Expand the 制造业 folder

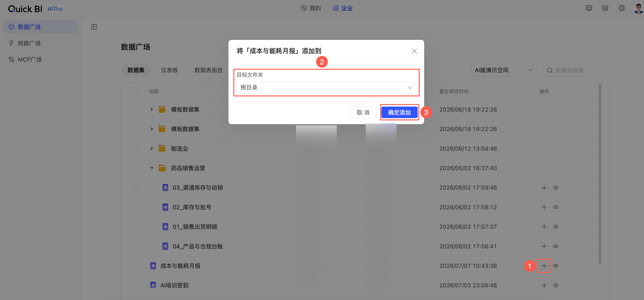pos(152,149)
